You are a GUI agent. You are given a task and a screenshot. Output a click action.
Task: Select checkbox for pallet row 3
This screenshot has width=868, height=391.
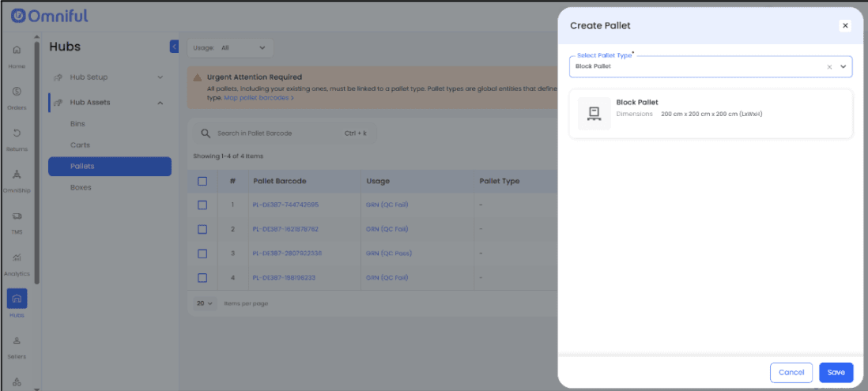[x=202, y=254]
